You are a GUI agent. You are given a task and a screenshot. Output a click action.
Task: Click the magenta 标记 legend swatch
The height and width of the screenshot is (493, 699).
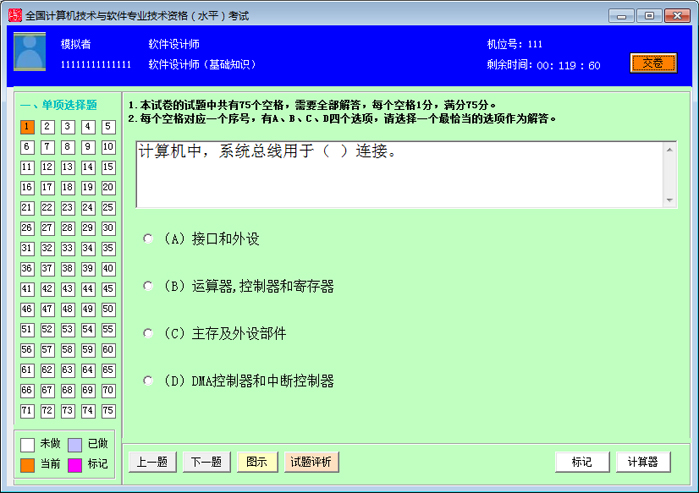point(75,464)
